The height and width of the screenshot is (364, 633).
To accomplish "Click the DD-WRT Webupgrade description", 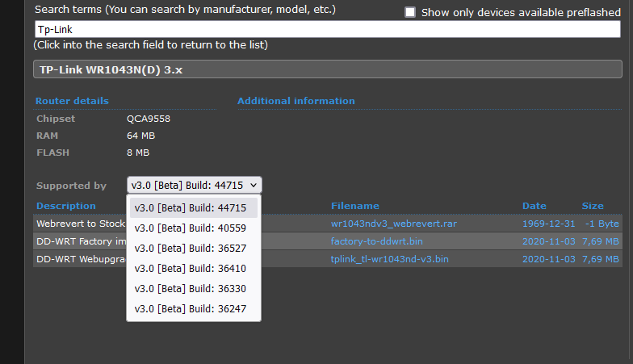I will pyautogui.click(x=81, y=259).
